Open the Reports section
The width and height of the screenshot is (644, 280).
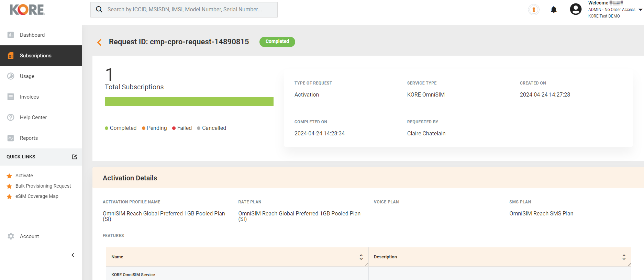pos(29,138)
